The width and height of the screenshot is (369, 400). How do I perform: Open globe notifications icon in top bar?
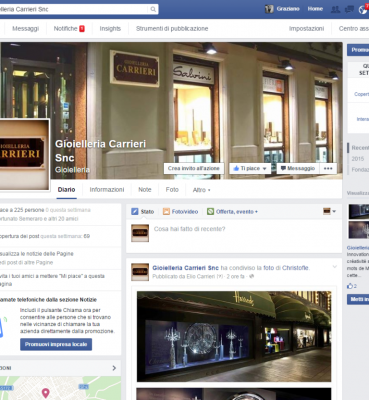pos(363,10)
